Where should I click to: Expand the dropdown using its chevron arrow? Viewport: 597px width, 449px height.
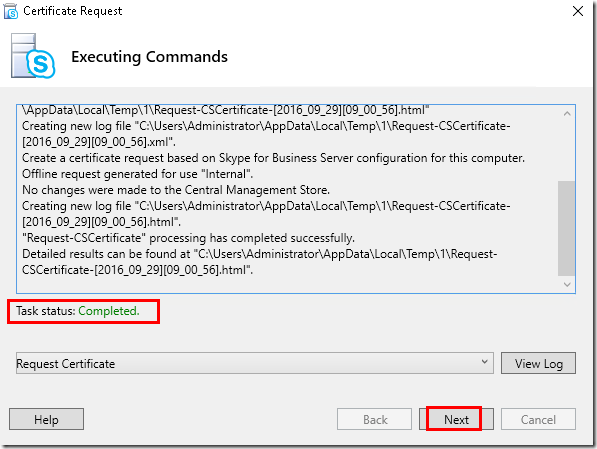pyautogui.click(x=484, y=362)
